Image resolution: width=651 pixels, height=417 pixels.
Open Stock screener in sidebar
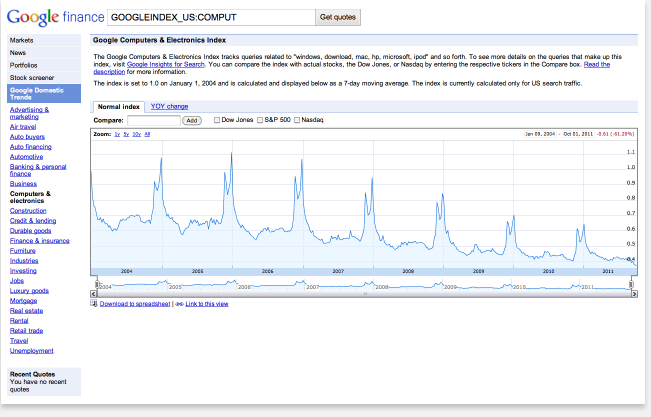tap(32, 77)
